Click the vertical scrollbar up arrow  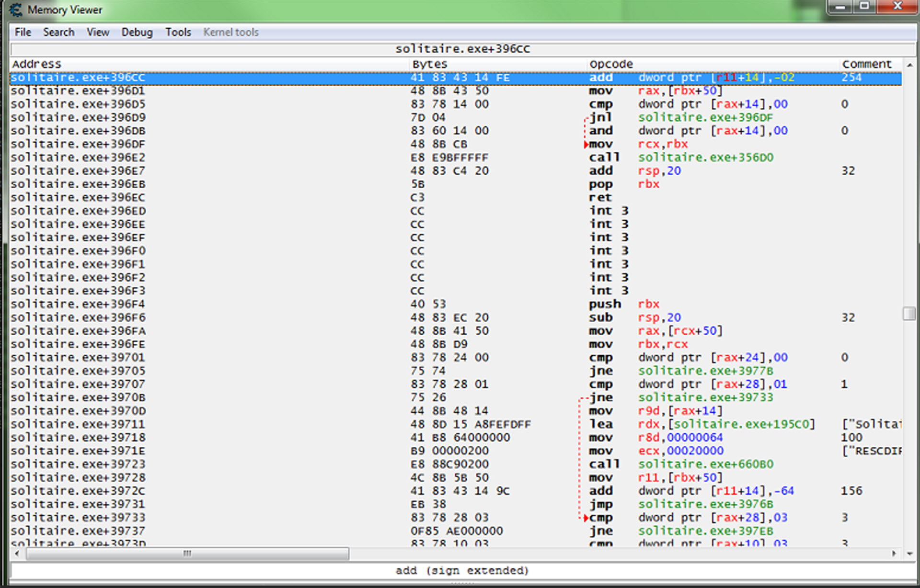pyautogui.click(x=909, y=64)
